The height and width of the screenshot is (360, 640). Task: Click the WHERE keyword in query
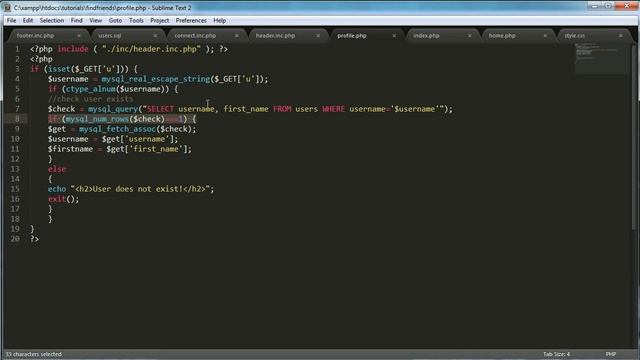click(333, 109)
